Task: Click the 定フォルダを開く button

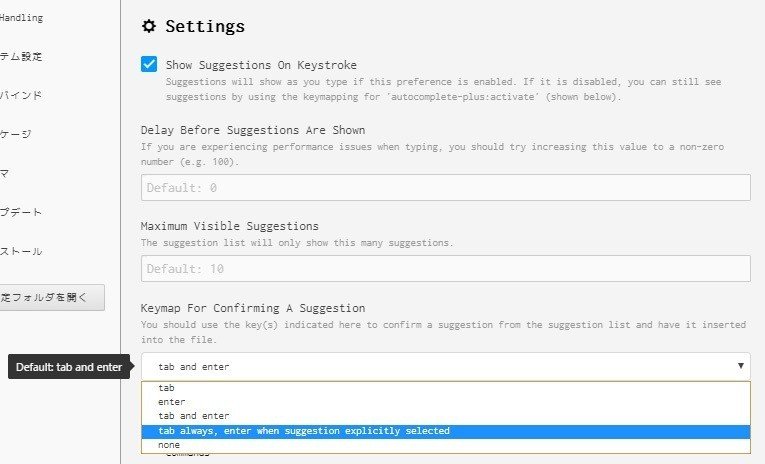Action: (x=51, y=297)
